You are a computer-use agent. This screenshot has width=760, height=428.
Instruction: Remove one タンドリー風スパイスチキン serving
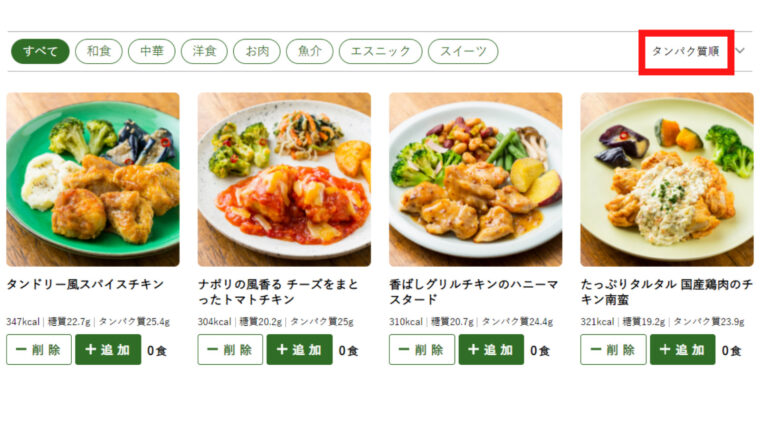(39, 349)
